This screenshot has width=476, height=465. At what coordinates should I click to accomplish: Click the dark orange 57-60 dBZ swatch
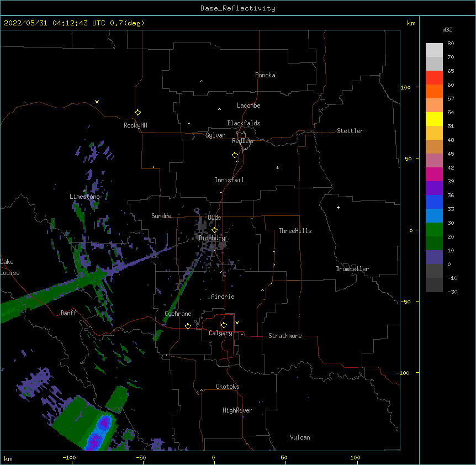click(x=434, y=91)
